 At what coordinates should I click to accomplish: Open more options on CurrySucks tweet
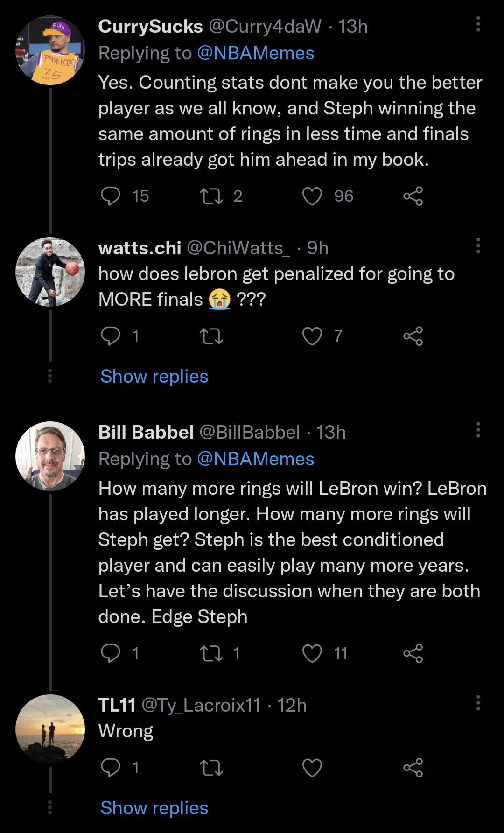(x=478, y=24)
